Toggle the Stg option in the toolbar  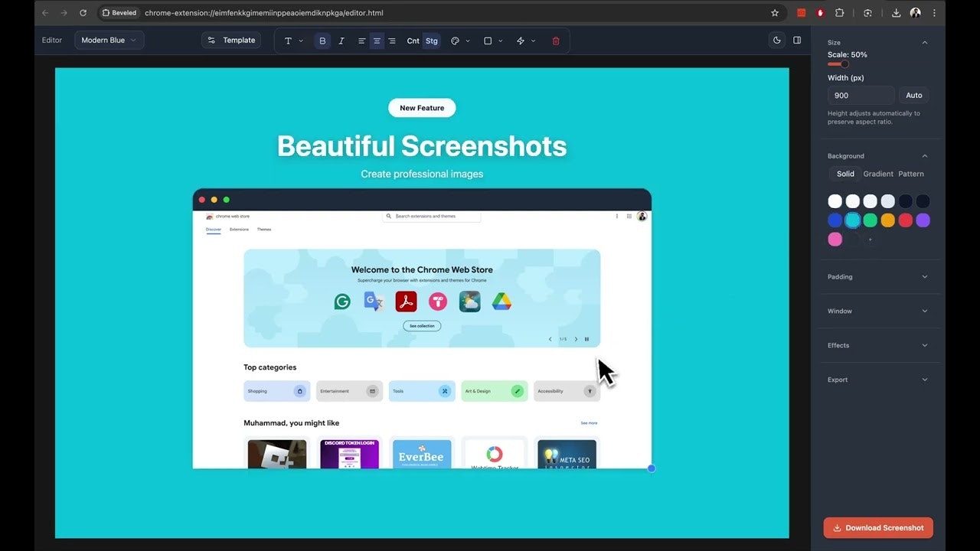[x=432, y=41]
